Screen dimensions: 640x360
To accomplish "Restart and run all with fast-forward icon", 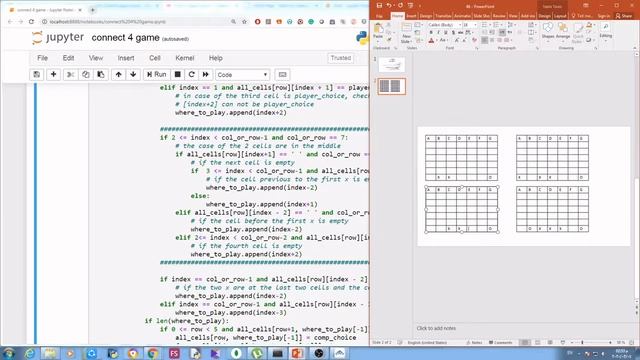I will tap(205, 75).
